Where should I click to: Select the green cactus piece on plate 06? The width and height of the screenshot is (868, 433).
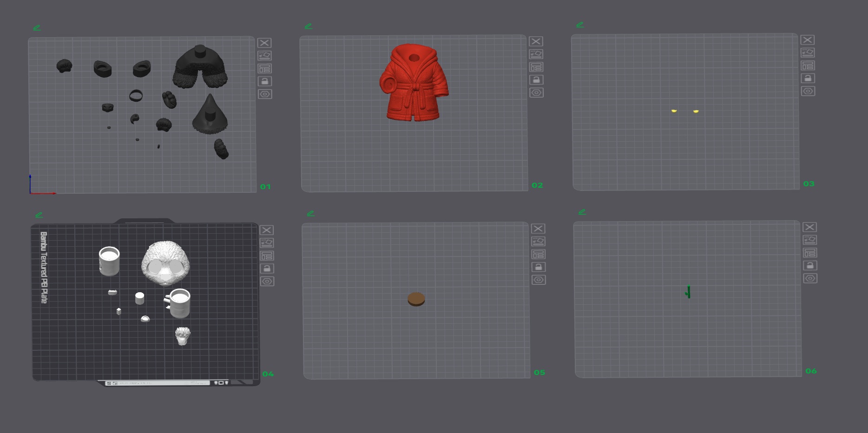point(688,292)
